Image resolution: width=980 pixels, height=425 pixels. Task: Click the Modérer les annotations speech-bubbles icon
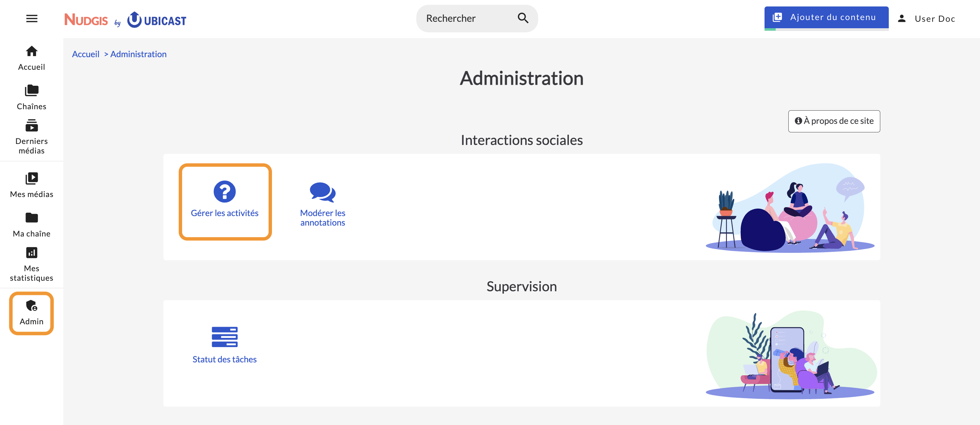(323, 192)
